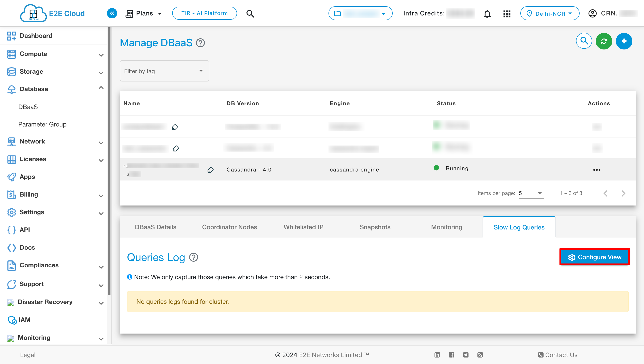
Task: Click tag icon in second database row
Action: [176, 148]
